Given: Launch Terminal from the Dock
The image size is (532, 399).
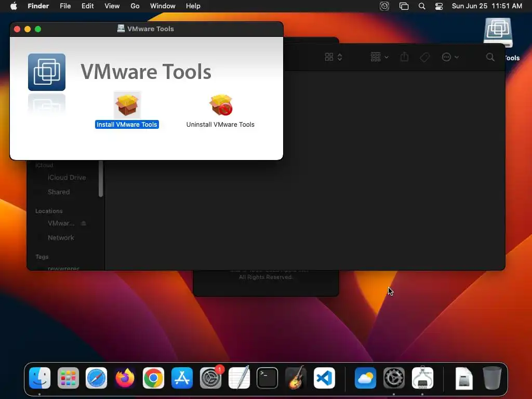Looking at the screenshot, I should [268, 378].
